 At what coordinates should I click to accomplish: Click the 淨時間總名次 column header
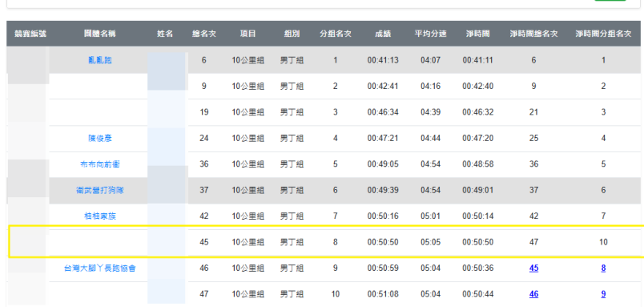[x=533, y=34]
